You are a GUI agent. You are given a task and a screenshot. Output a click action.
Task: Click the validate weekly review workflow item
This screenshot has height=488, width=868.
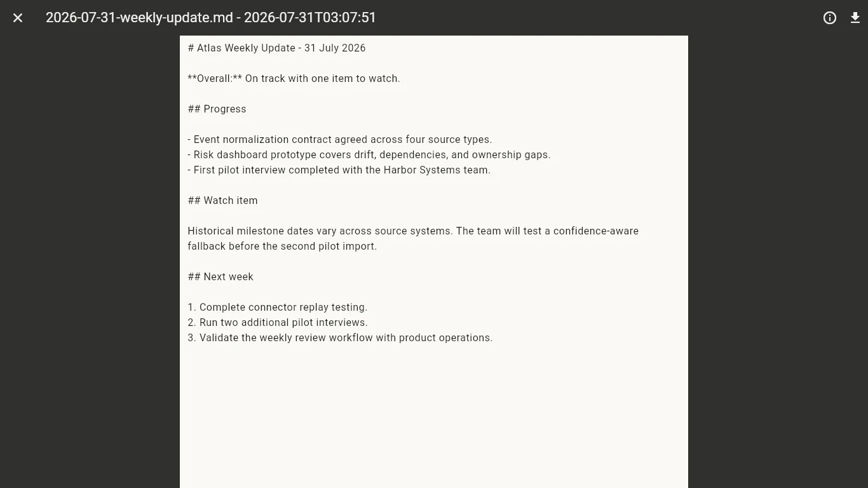(x=341, y=338)
